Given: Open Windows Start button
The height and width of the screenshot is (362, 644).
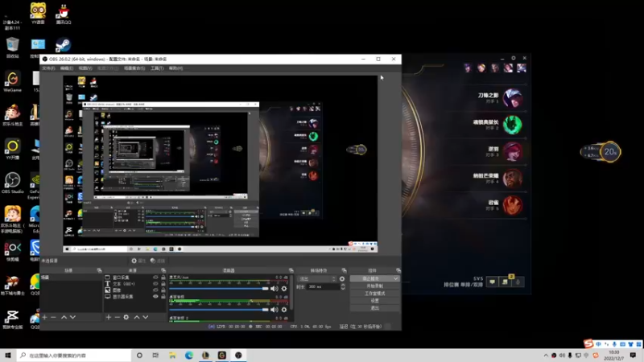Looking at the screenshot, I should [8, 356].
